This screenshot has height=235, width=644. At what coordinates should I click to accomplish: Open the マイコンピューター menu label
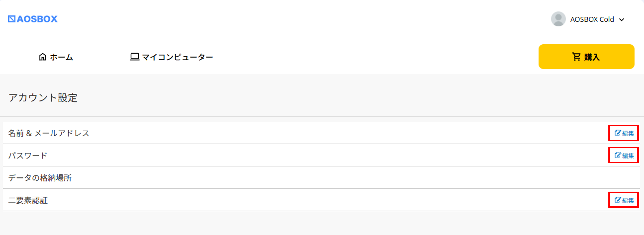(x=178, y=57)
